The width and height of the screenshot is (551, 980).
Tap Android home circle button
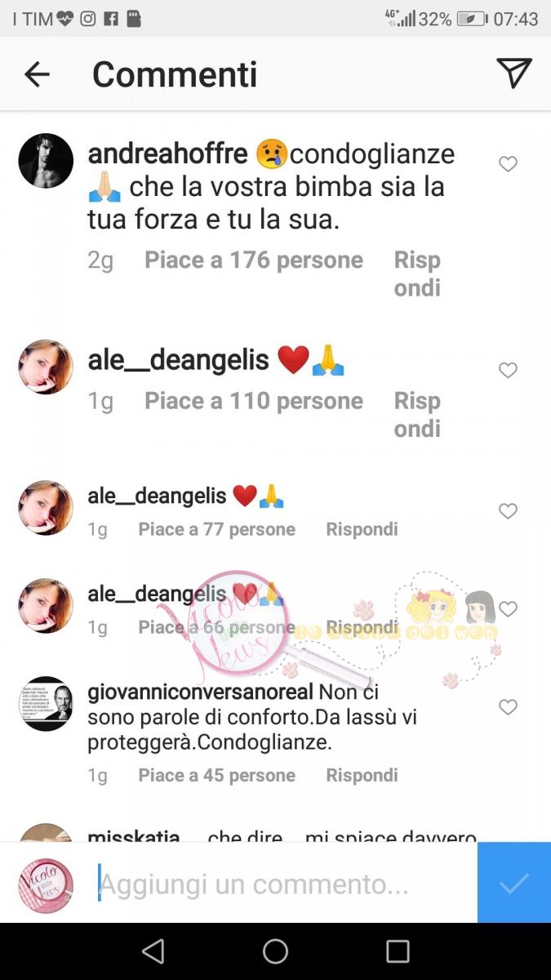[x=275, y=951]
